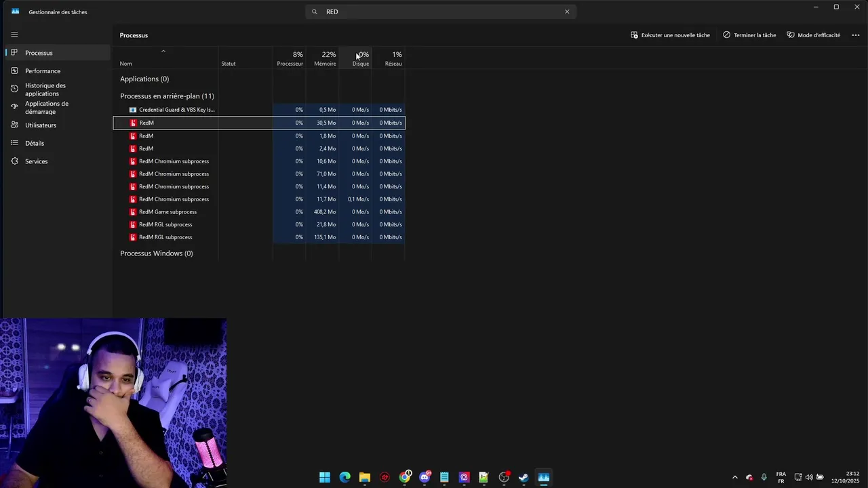The width and height of the screenshot is (868, 488).
Task: Open FRA language input switcher
Action: [781, 477]
